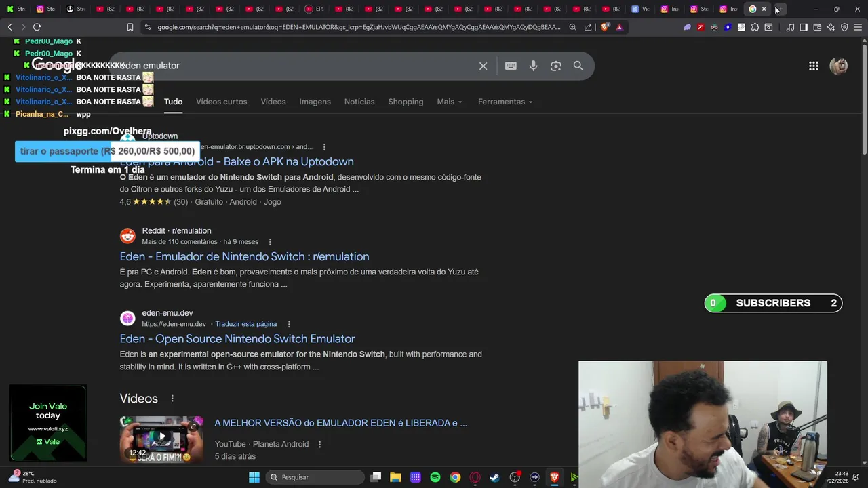Image resolution: width=868 pixels, height=488 pixels.
Task: Open the new tab plus button
Action: tap(780, 9)
